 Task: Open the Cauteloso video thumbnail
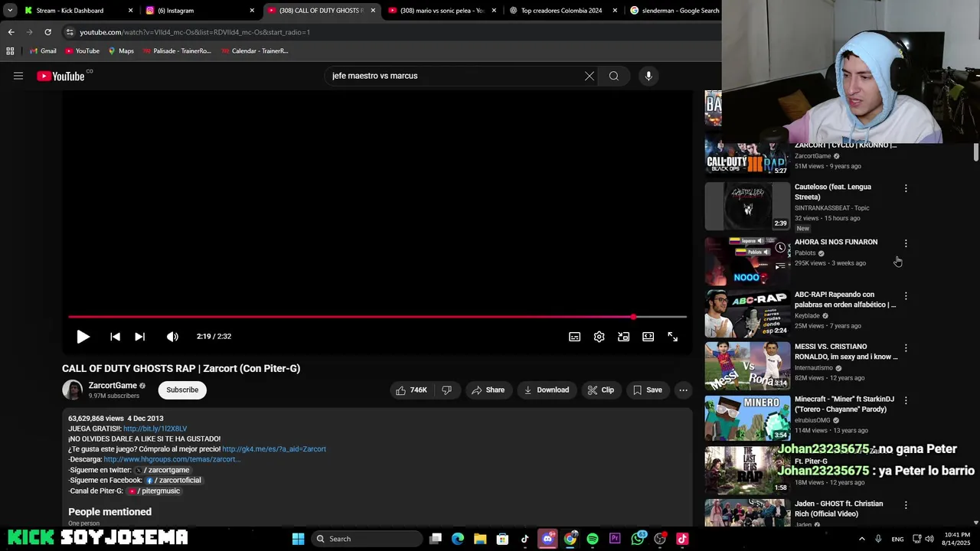click(747, 207)
